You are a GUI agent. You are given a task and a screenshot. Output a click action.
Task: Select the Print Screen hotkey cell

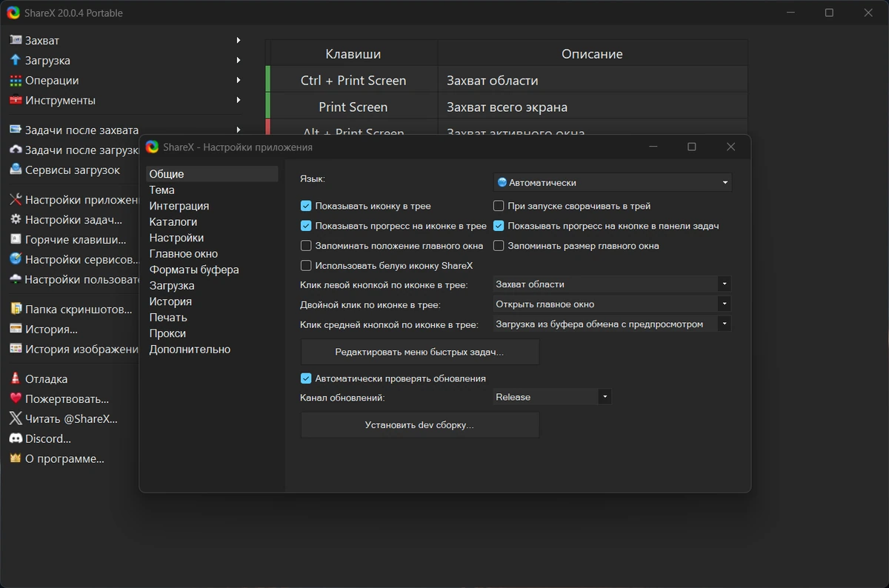click(x=353, y=107)
